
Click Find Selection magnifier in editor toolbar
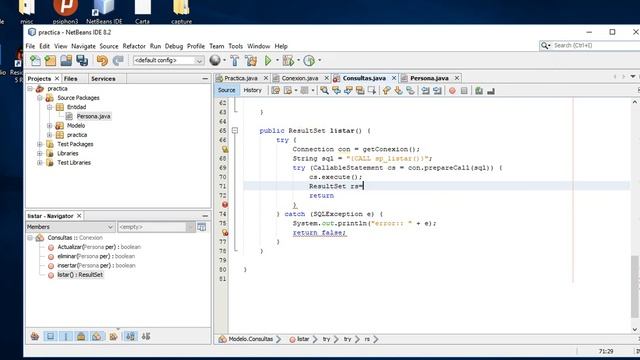tap(324, 90)
